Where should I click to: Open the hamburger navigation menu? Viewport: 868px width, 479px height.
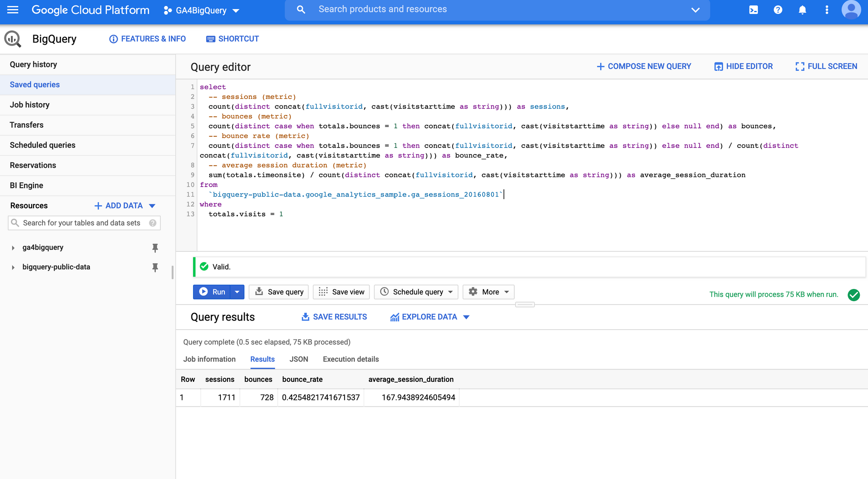13,10
